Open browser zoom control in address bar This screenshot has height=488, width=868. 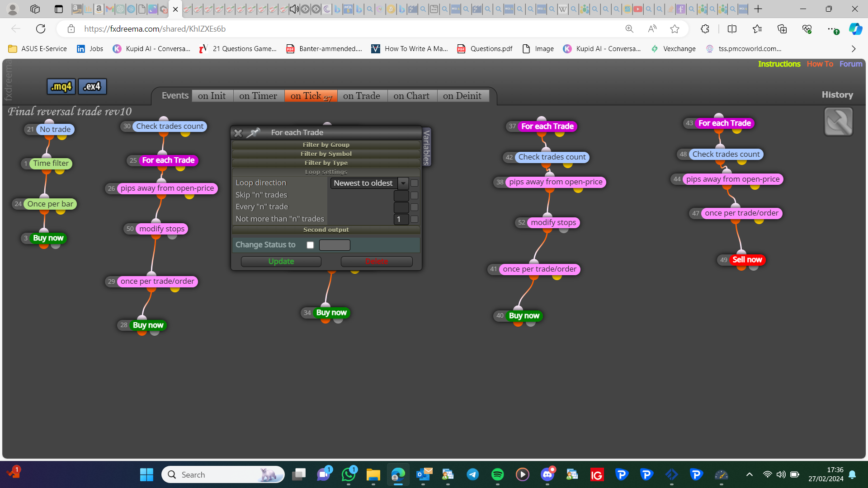pos(629,29)
